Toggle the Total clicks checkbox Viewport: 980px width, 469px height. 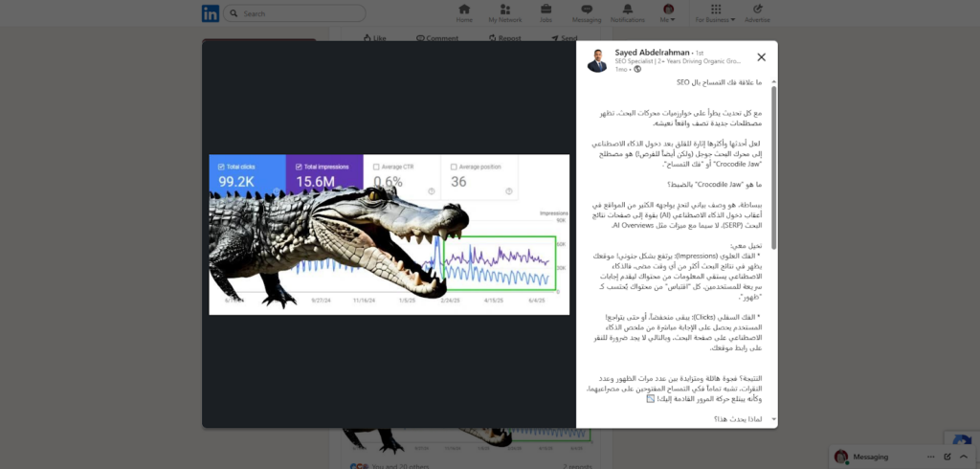[x=221, y=166]
